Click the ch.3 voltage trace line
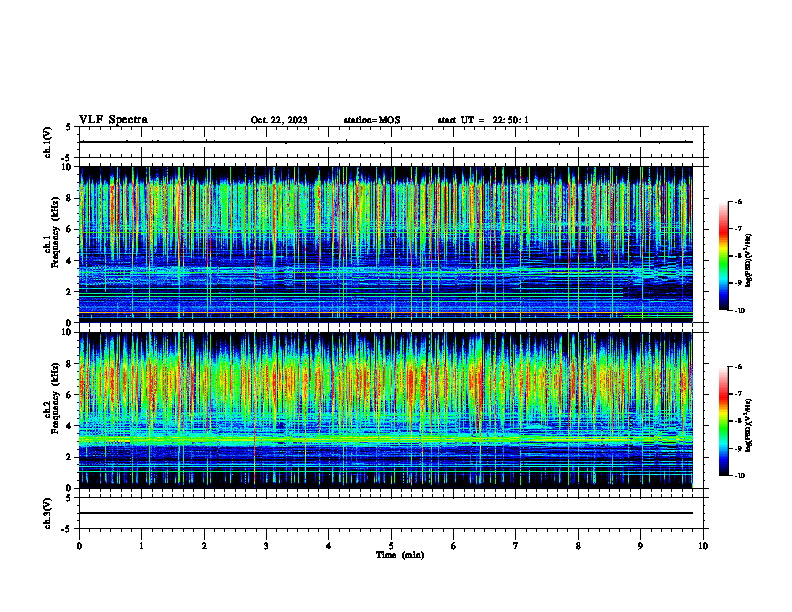 (x=386, y=513)
